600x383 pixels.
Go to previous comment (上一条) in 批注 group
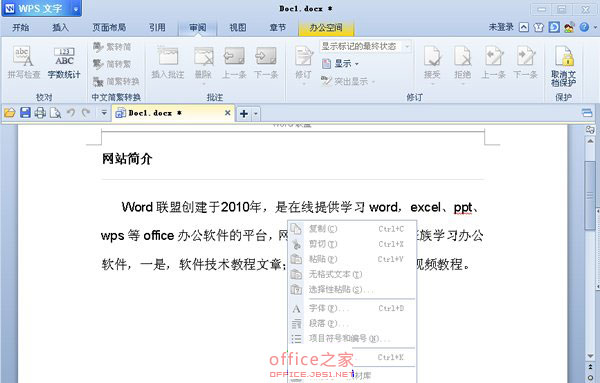(x=234, y=62)
